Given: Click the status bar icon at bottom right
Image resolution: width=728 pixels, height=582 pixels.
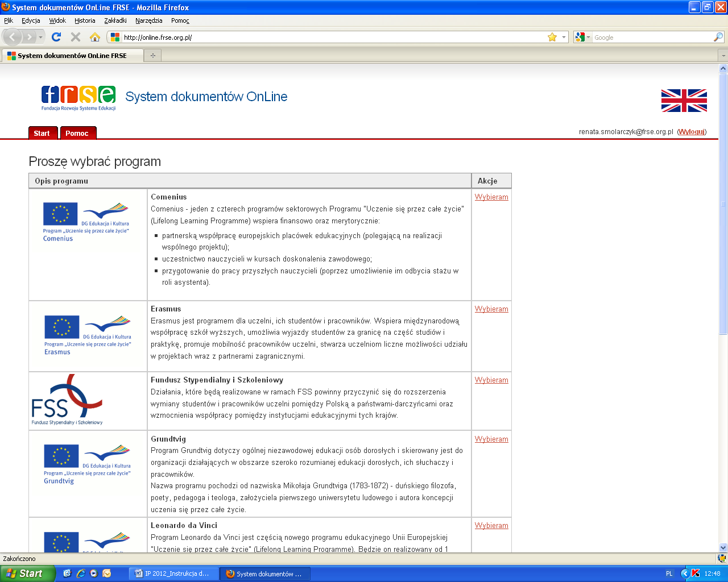Looking at the screenshot, I should [x=722, y=558].
